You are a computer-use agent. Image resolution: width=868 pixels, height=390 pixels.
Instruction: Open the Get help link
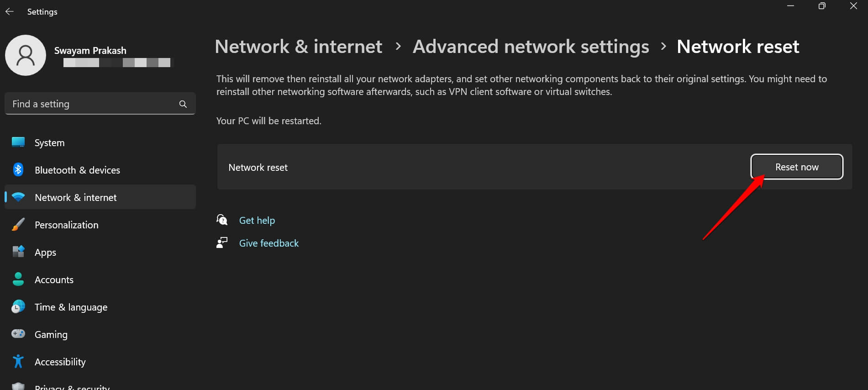(x=257, y=221)
